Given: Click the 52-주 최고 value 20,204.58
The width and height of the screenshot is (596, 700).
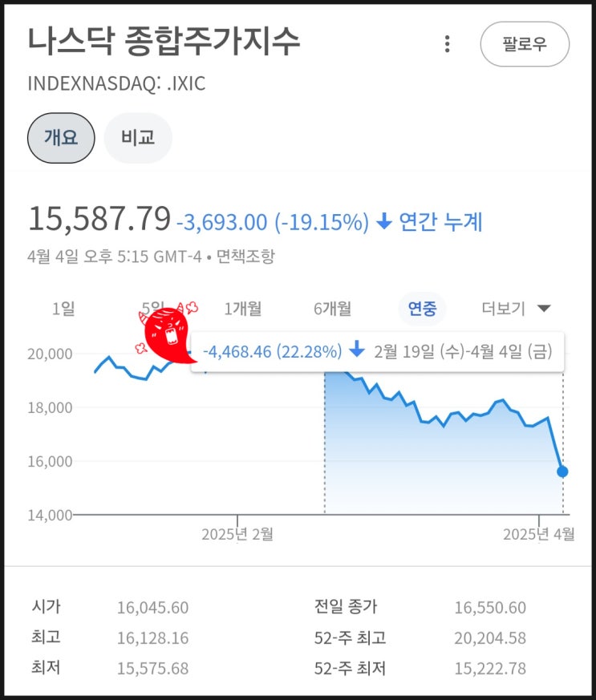Looking at the screenshot, I should pos(490,638).
